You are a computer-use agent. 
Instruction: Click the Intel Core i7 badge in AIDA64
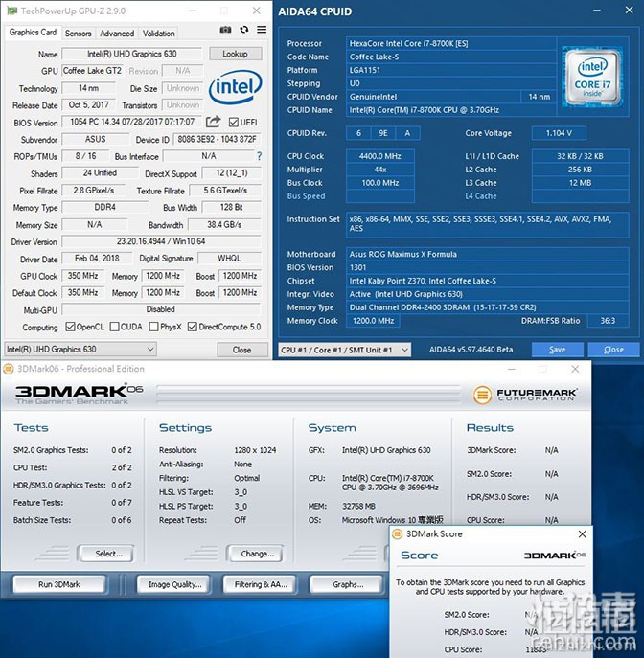pyautogui.click(x=592, y=78)
